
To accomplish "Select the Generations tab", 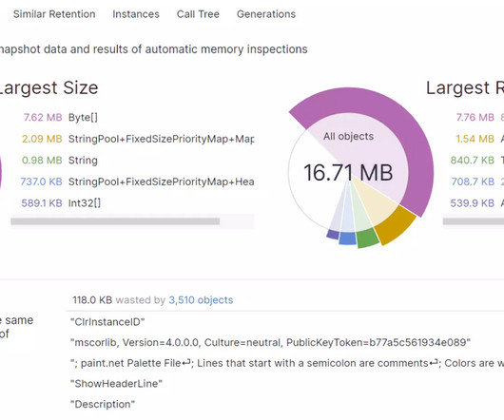I will pyautogui.click(x=266, y=14).
